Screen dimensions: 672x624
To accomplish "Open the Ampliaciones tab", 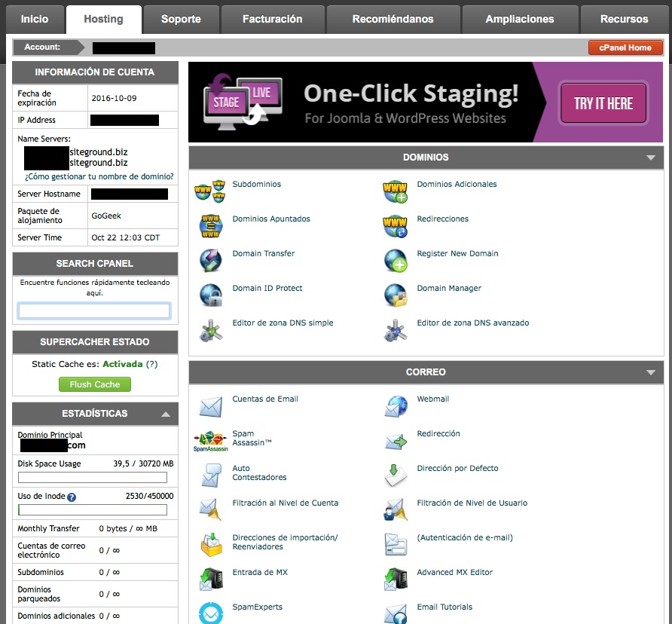I will pos(520,20).
